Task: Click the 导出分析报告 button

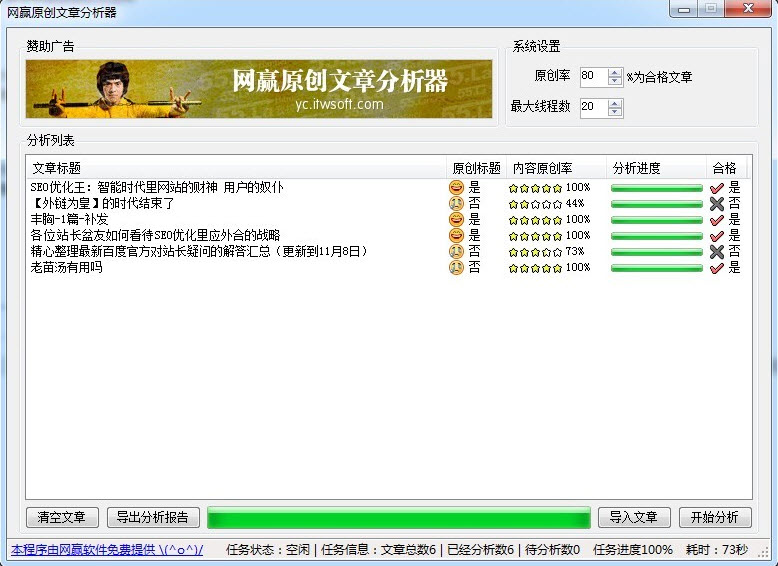Action: click(x=153, y=517)
